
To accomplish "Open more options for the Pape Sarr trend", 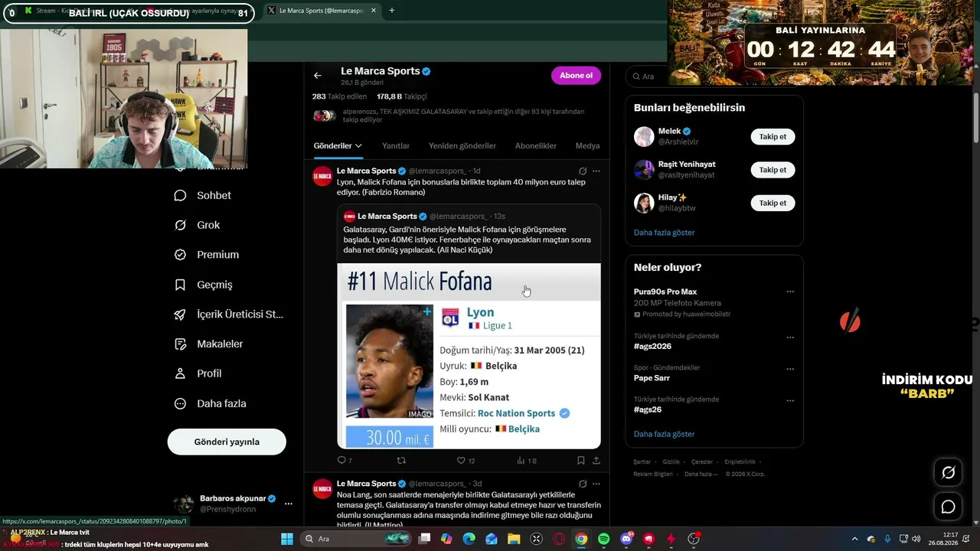I will coord(790,369).
